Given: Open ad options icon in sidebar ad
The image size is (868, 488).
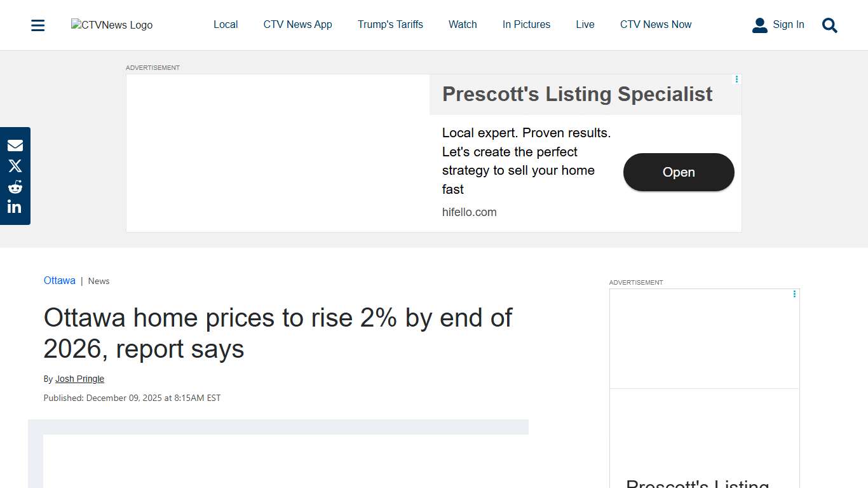Looking at the screenshot, I should pos(794,294).
